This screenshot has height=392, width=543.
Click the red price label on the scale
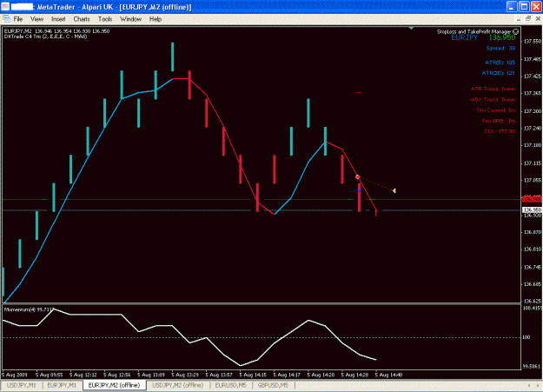[x=532, y=199]
